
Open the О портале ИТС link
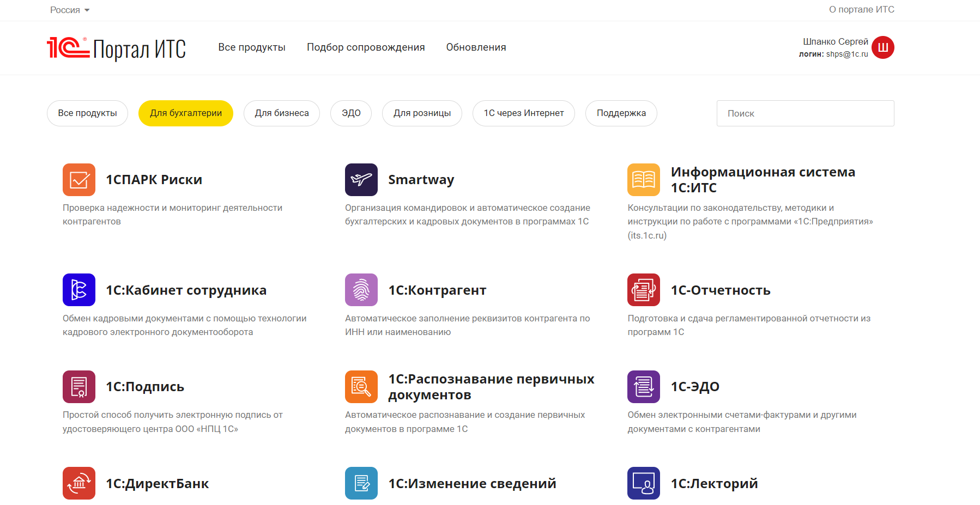click(x=862, y=10)
